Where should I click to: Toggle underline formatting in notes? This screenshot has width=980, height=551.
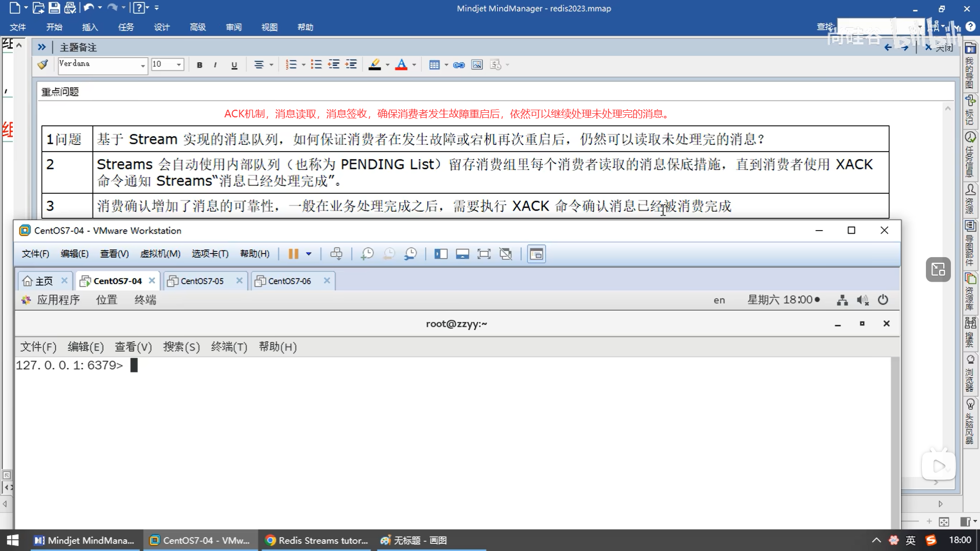[x=234, y=65]
